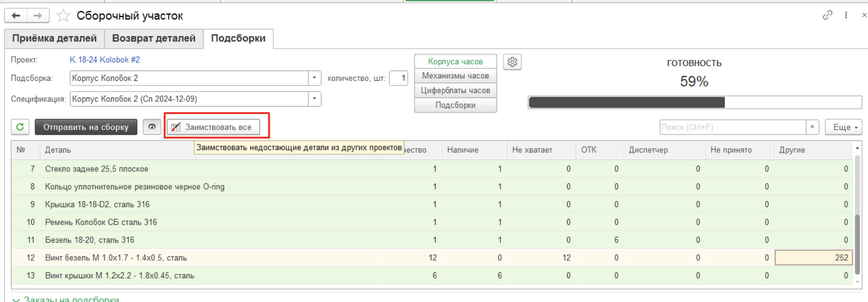Expand the Еще menu
868x302 pixels.
(x=843, y=127)
